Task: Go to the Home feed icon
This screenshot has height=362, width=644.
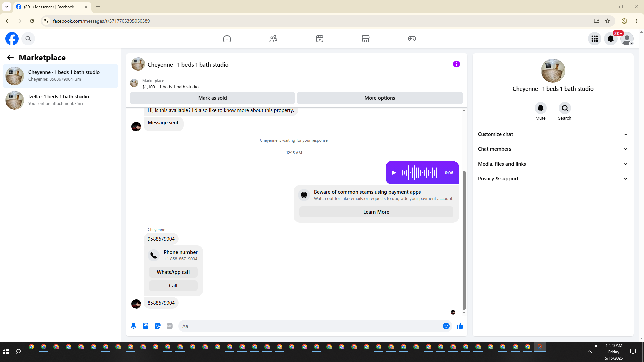Action: (227, 39)
